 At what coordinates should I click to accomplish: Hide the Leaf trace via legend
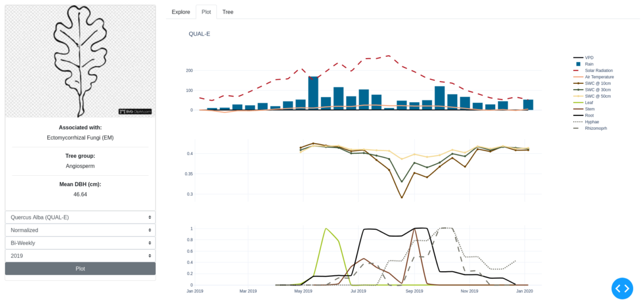coord(589,102)
